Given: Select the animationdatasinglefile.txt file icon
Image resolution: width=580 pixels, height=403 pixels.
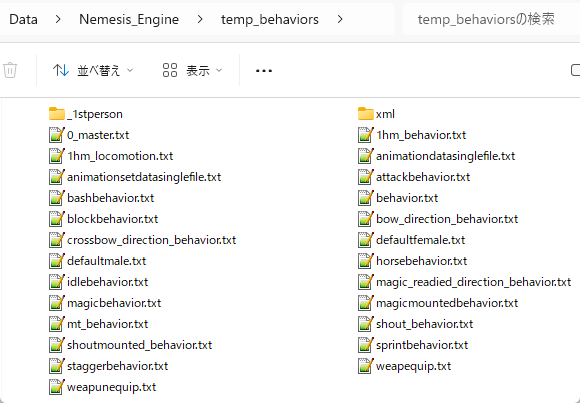Looking at the screenshot, I should (x=365, y=156).
